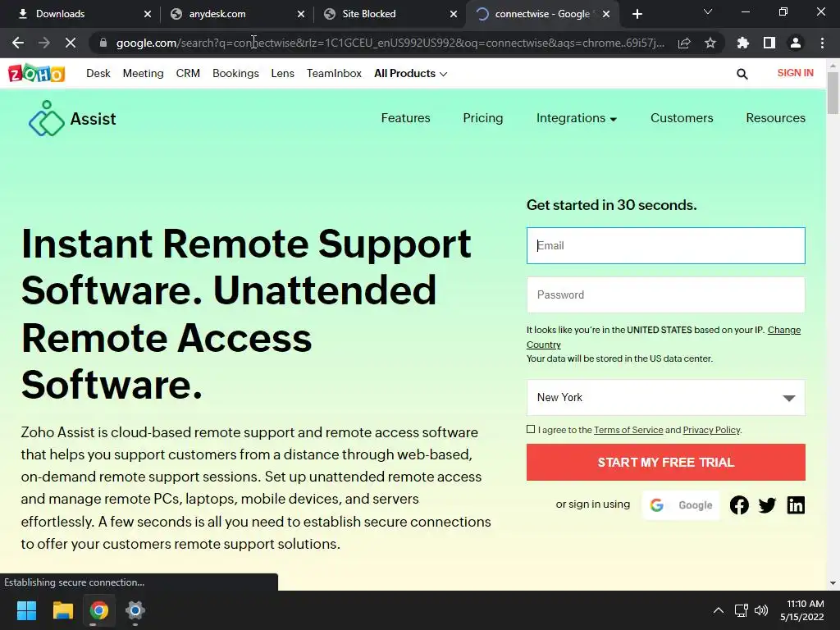Switch to the anydesk.com tab
This screenshot has height=630, width=840.
235,14
